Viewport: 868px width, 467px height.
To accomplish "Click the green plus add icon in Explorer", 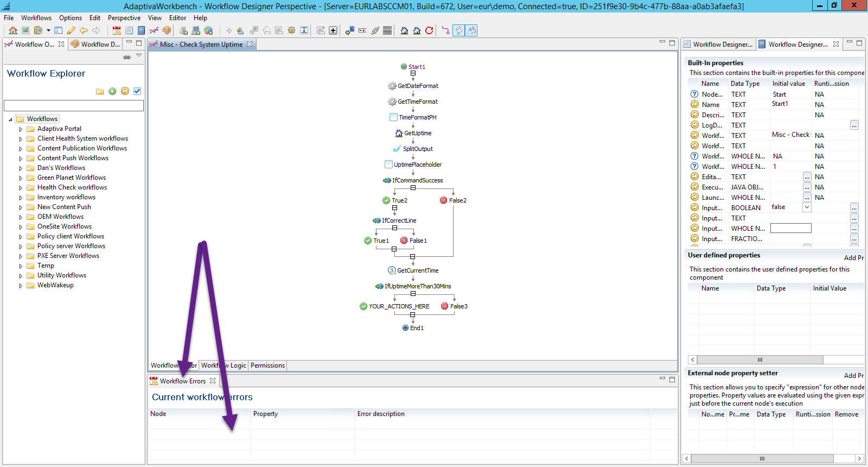I will point(112,91).
